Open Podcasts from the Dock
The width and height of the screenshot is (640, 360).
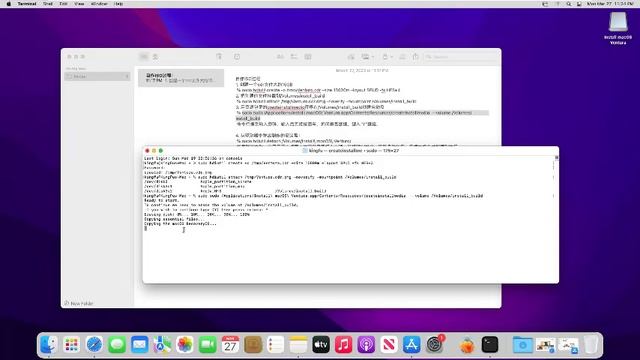366,345
